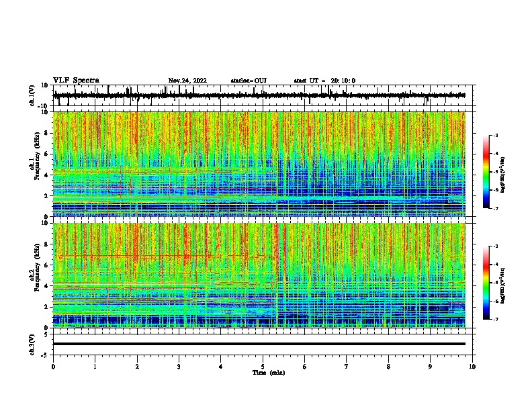Click the "2" kHz tick of ch.2 spectrogram
The width and height of the screenshot is (532, 411).
(x=46, y=307)
